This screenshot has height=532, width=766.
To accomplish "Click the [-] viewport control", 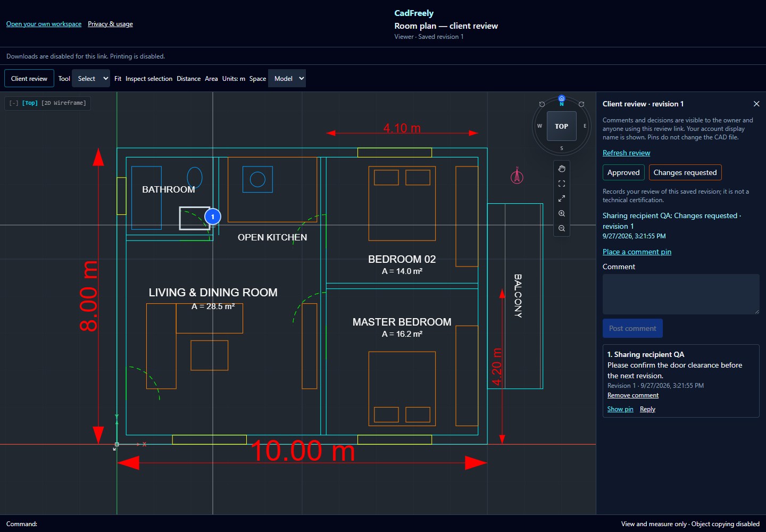I will pyautogui.click(x=14, y=103).
